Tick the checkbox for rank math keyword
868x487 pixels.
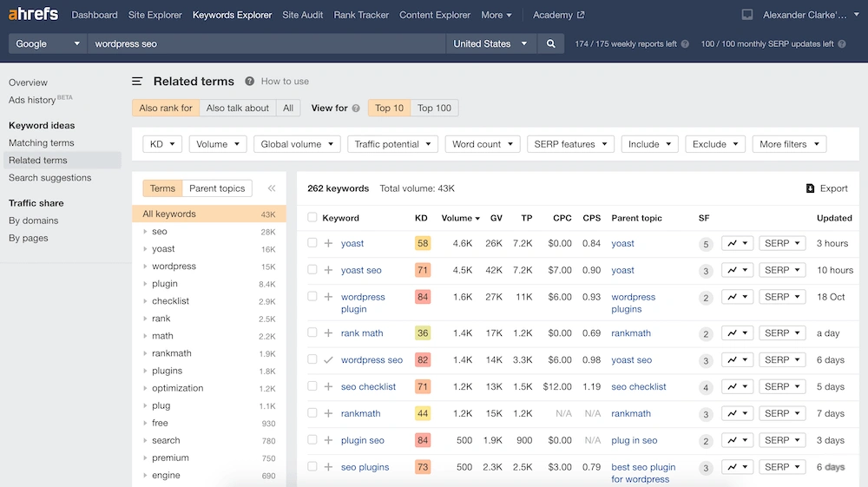coord(312,333)
